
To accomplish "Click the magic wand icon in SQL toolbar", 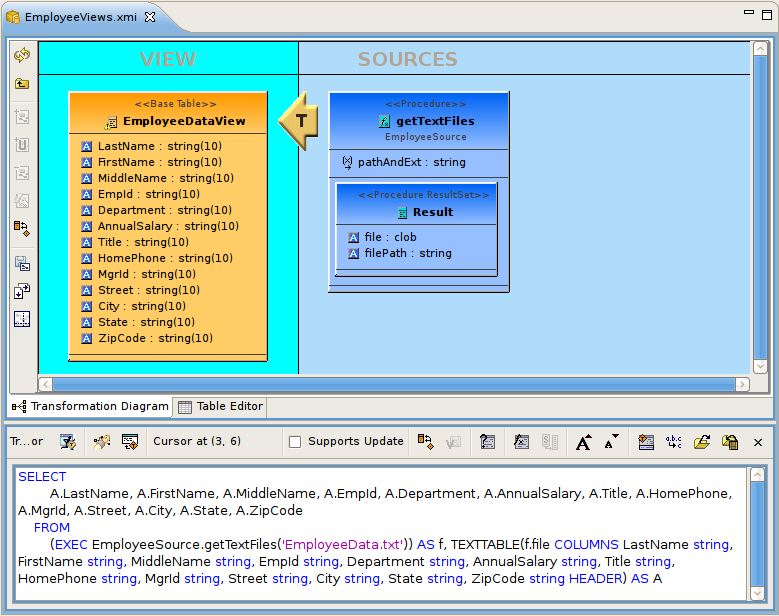I will pyautogui.click(x=101, y=441).
